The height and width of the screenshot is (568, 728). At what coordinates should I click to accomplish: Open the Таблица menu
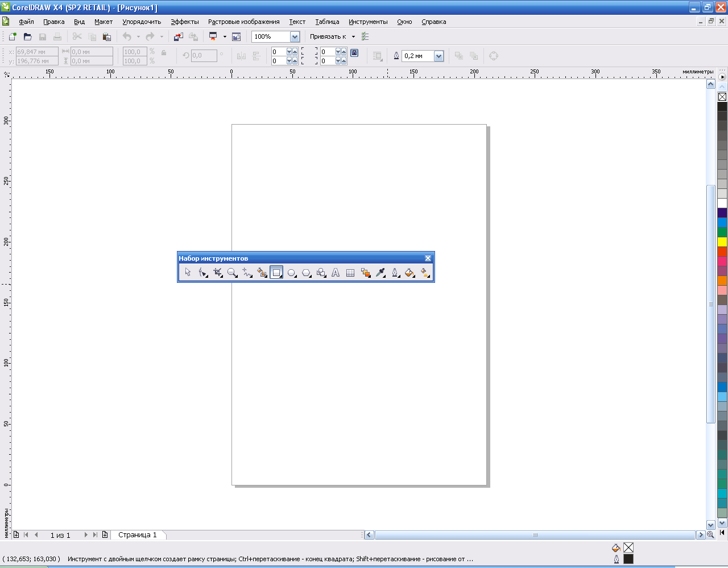click(x=327, y=22)
